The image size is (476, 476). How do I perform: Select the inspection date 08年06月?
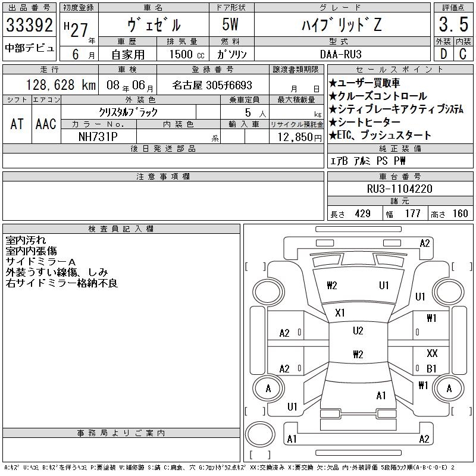pyautogui.click(x=130, y=85)
